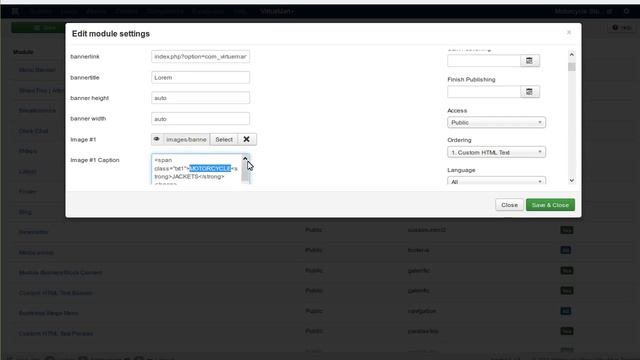
Task: Click the dialog scrollbar's down arrow
Action: coord(571,180)
